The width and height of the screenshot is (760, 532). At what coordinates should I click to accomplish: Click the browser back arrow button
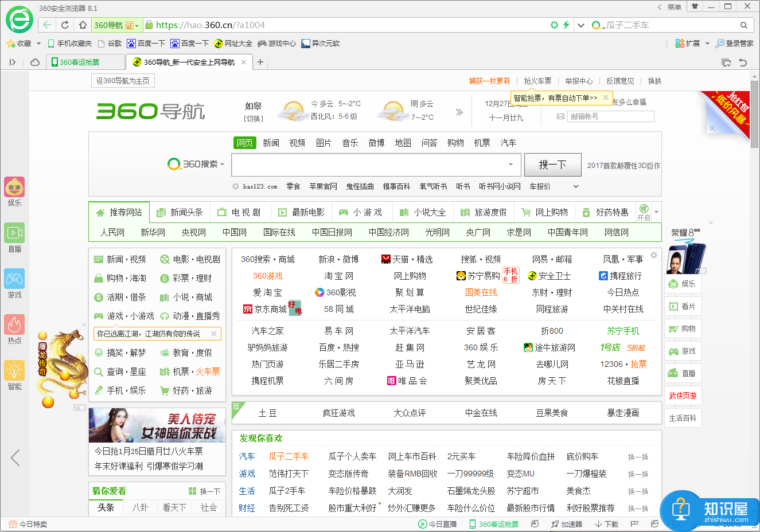tap(47, 25)
